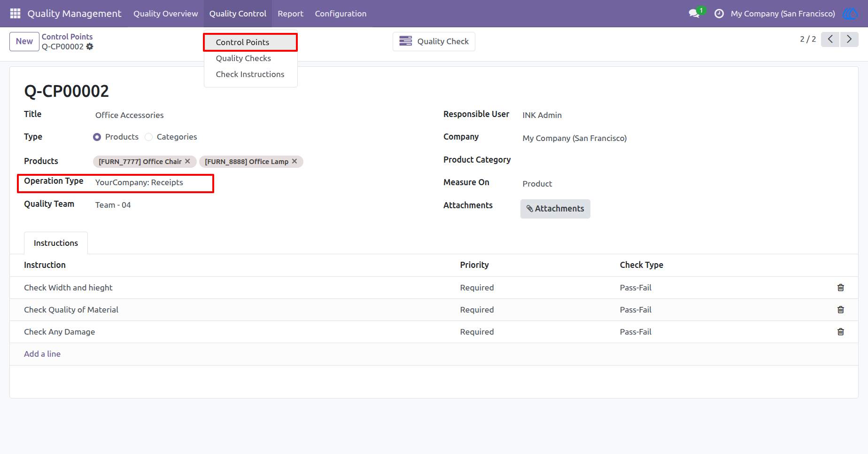Image resolution: width=868 pixels, height=454 pixels.
Task: Click the Attachments button
Action: (555, 209)
